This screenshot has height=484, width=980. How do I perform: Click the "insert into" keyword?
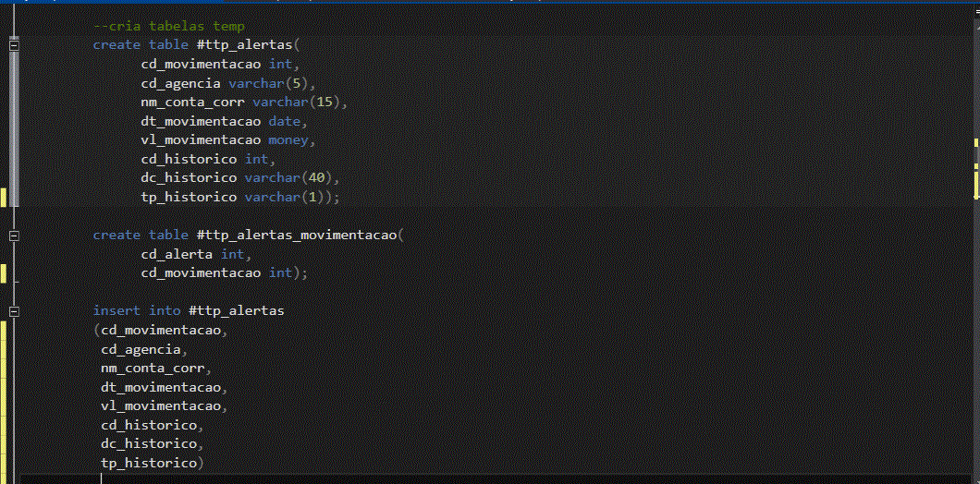[x=137, y=310]
